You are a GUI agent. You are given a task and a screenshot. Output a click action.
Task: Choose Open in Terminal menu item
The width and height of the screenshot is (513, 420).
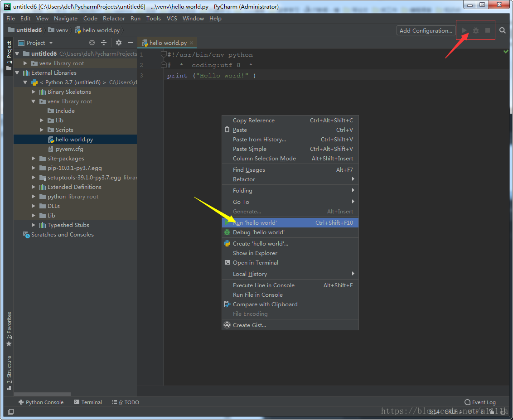290,263
